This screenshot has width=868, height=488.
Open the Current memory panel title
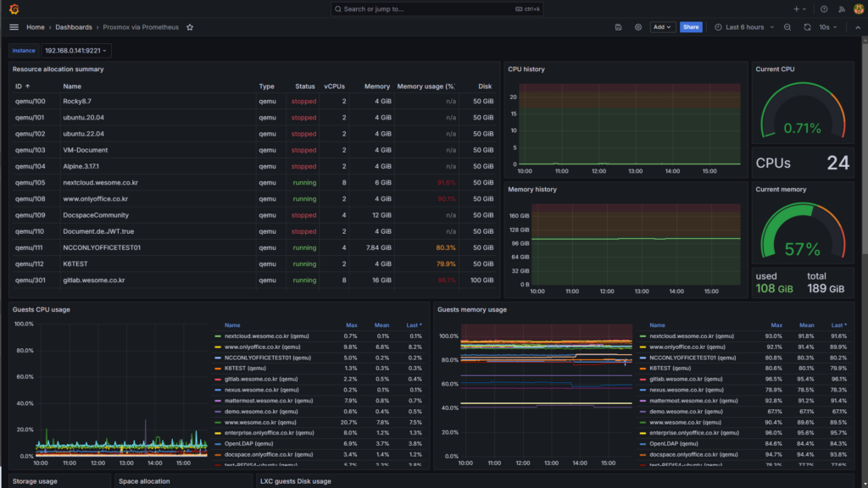point(781,189)
